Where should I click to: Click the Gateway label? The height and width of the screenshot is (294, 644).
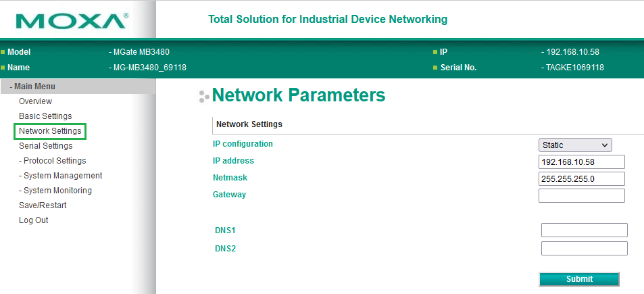click(229, 194)
